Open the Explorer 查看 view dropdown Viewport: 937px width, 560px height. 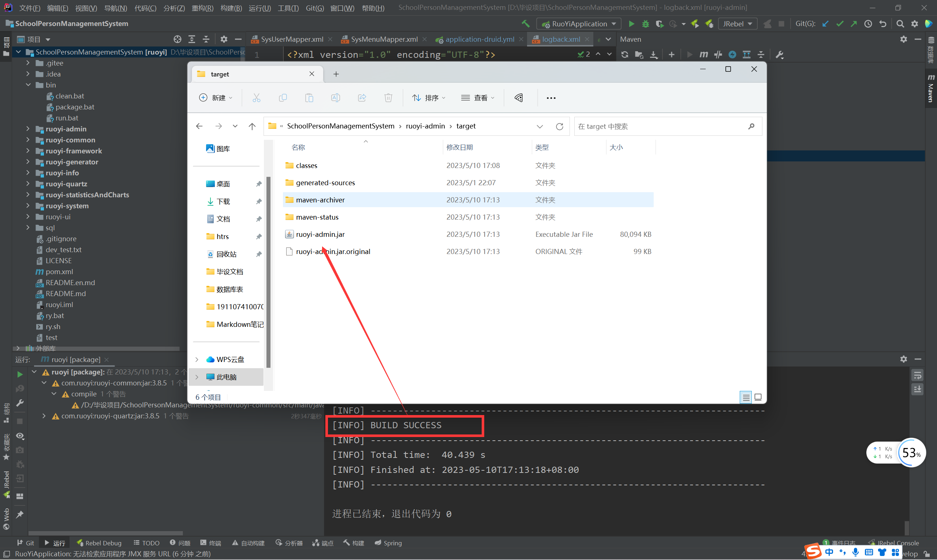(477, 98)
